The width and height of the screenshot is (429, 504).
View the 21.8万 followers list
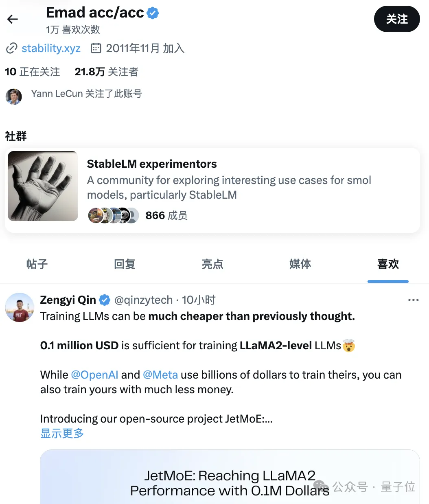tap(106, 72)
